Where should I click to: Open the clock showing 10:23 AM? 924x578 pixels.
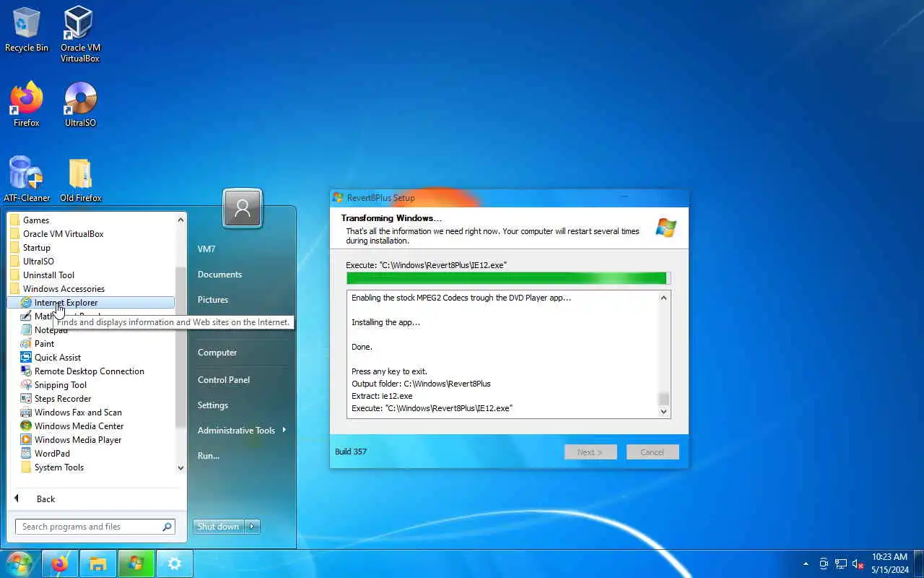coord(889,564)
